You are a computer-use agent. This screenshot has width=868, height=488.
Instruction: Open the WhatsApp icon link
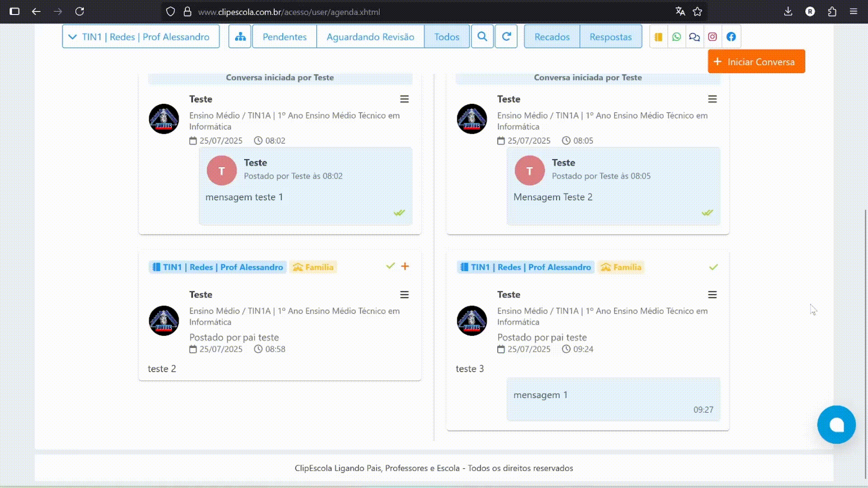tap(676, 37)
